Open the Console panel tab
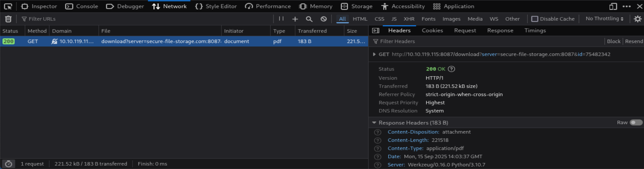Screen dimensions: 644x169 pos(82,6)
